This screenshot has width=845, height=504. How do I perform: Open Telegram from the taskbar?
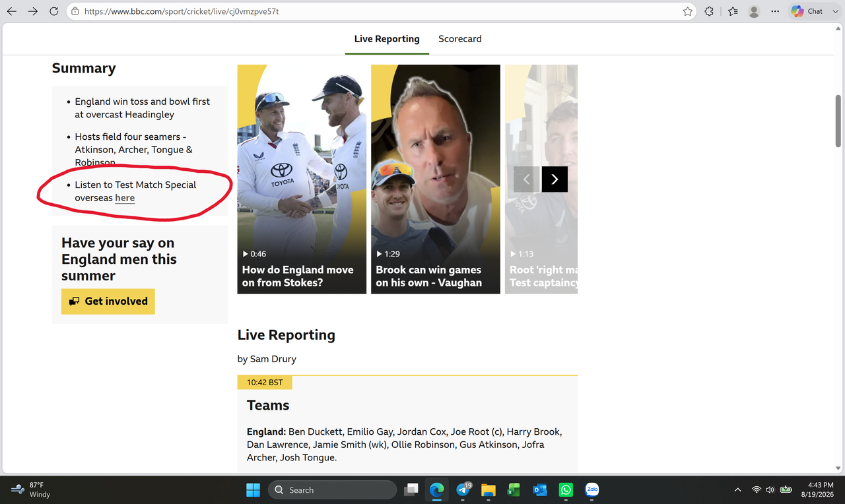tap(463, 490)
